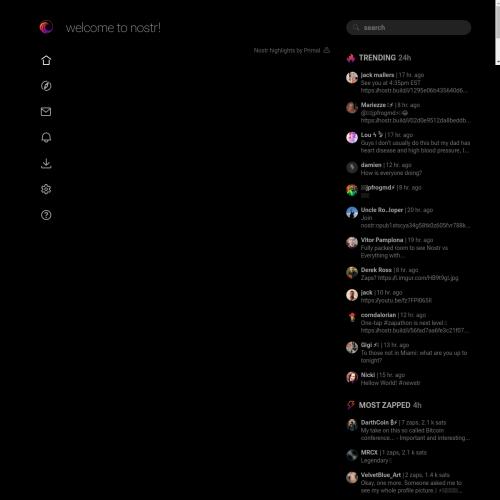Click damien's avatar thumbnail
The width and height of the screenshot is (500, 500).
[x=352, y=167]
